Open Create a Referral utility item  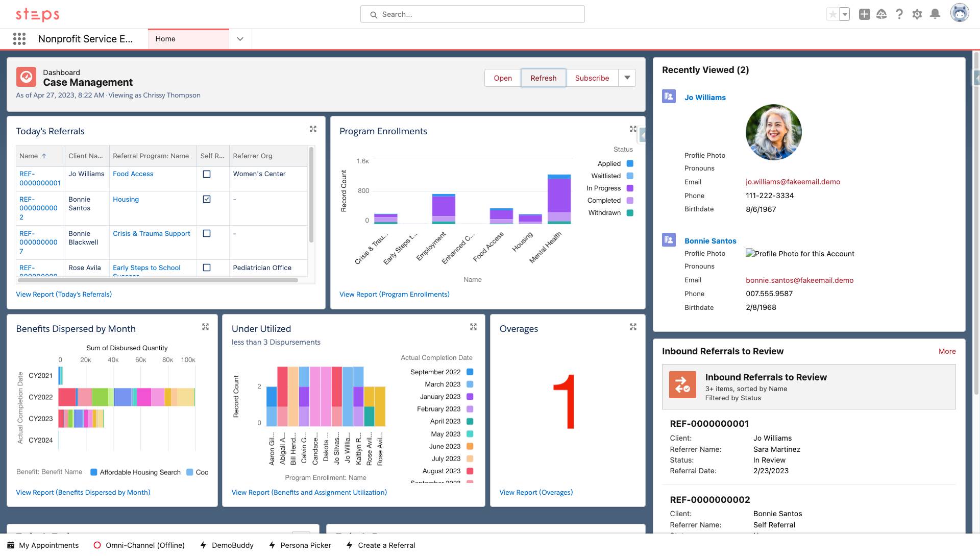[x=381, y=545]
